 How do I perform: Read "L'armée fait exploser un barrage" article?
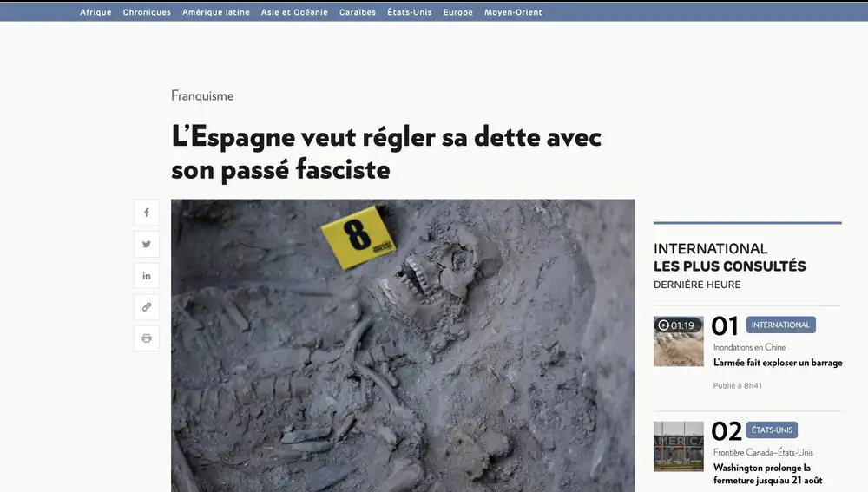777,363
